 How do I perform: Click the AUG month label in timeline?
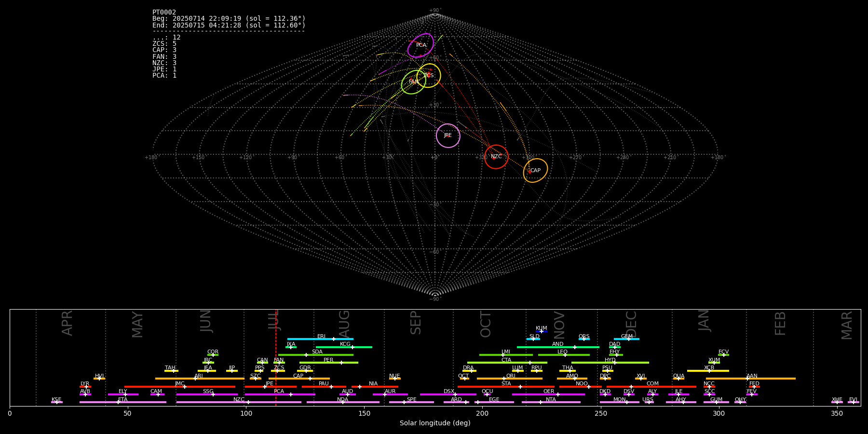pyautogui.click(x=344, y=324)
